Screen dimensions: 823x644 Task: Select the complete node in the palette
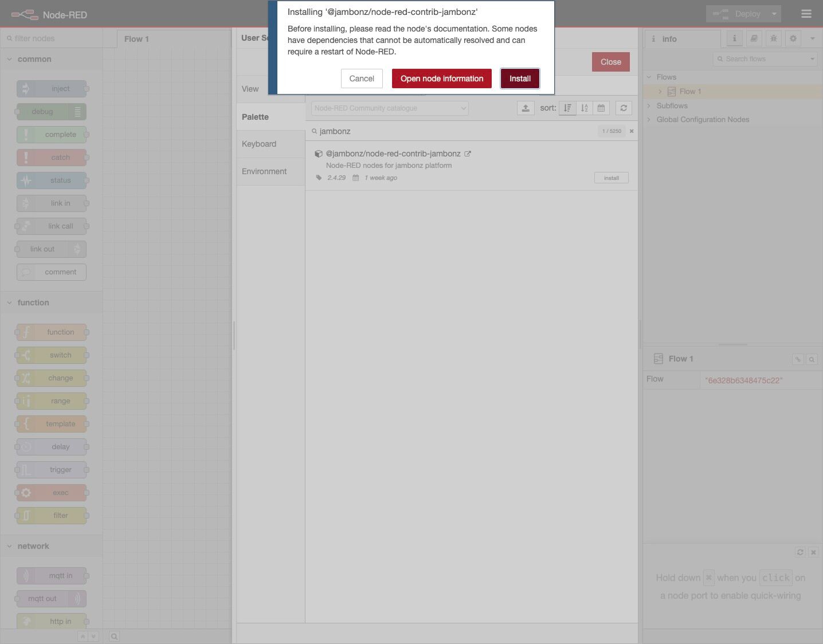(x=52, y=135)
